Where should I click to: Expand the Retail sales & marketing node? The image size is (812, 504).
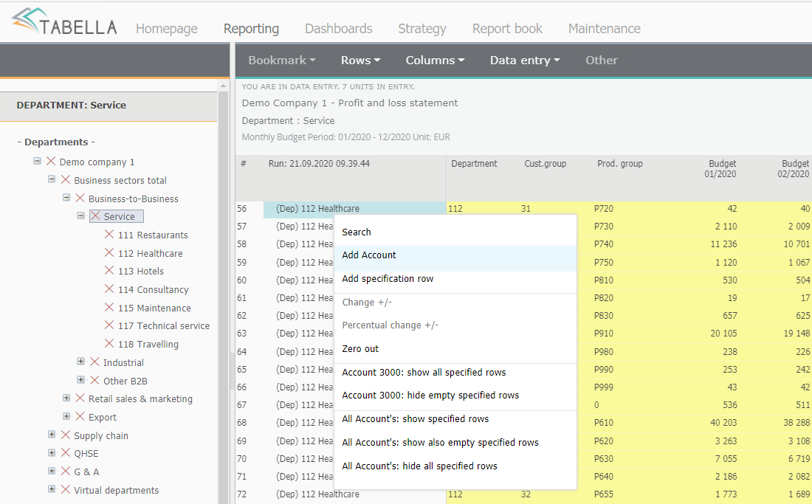66,398
